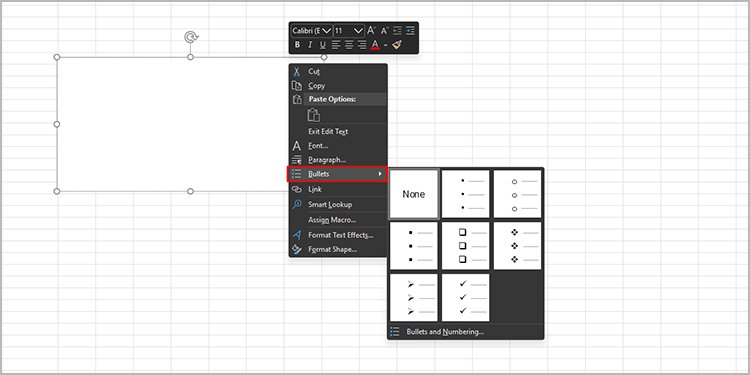Choose Link from the context menu
Image resolution: width=750 pixels, height=375 pixels.
pyautogui.click(x=338, y=189)
